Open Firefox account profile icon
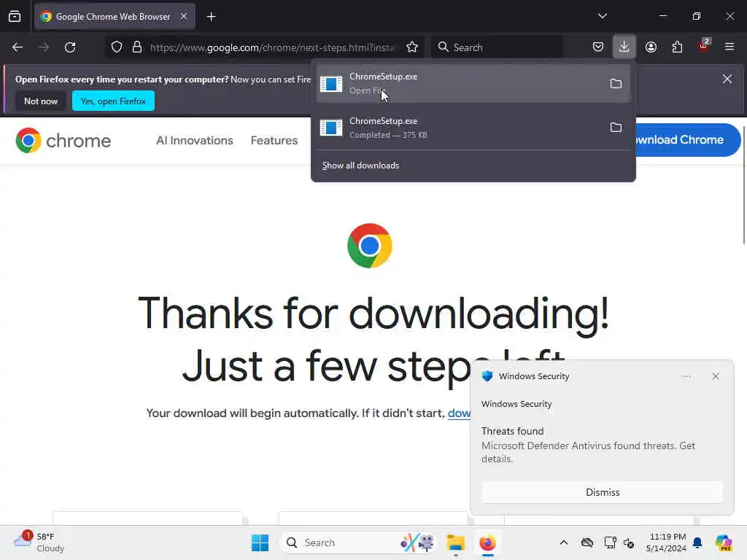 pyautogui.click(x=651, y=47)
